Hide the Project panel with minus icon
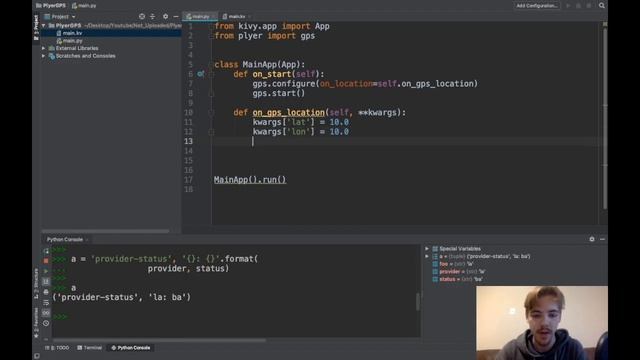Screen dimensions: 640x360 click(176, 16)
